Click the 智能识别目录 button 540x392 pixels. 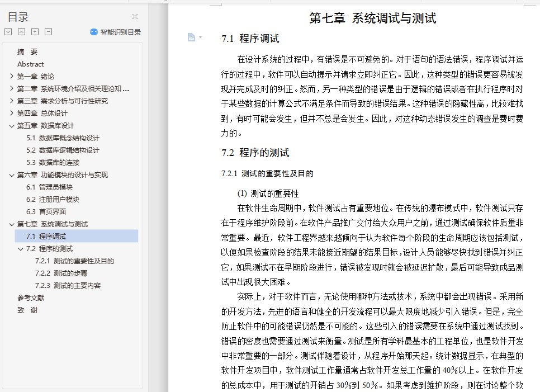tap(115, 32)
